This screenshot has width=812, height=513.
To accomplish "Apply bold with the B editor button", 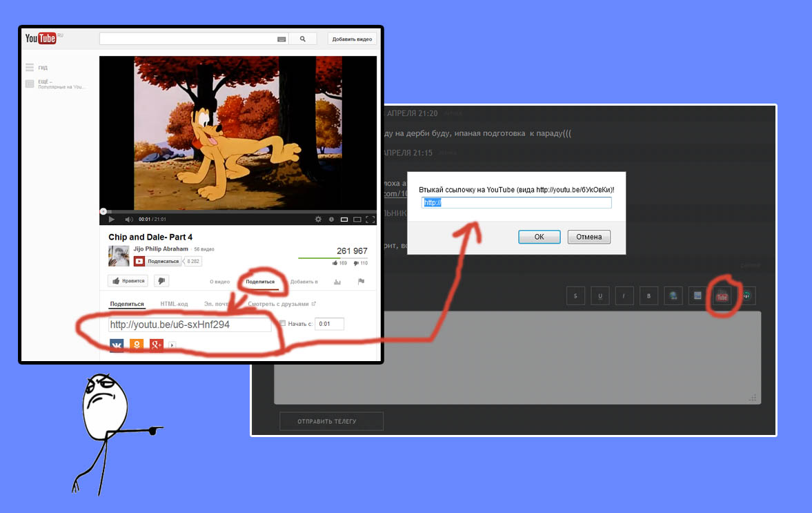I will [648, 296].
